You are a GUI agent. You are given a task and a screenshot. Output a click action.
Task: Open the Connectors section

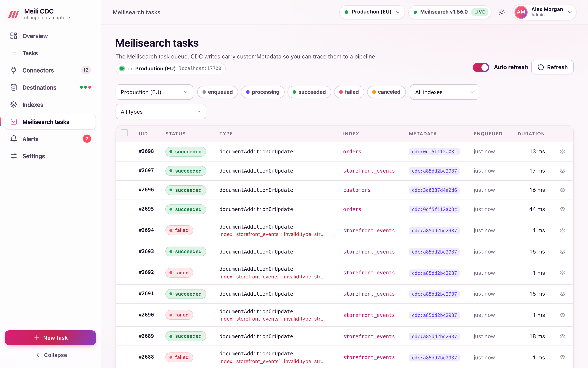point(50,70)
